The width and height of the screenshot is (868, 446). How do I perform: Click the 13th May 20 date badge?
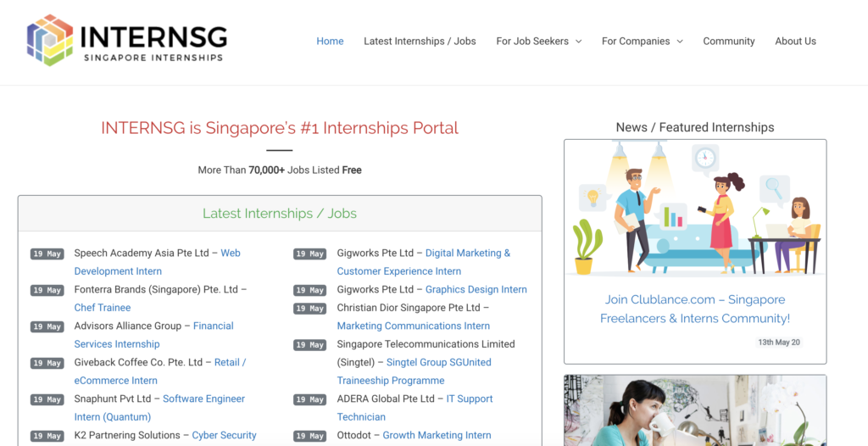[x=779, y=343]
